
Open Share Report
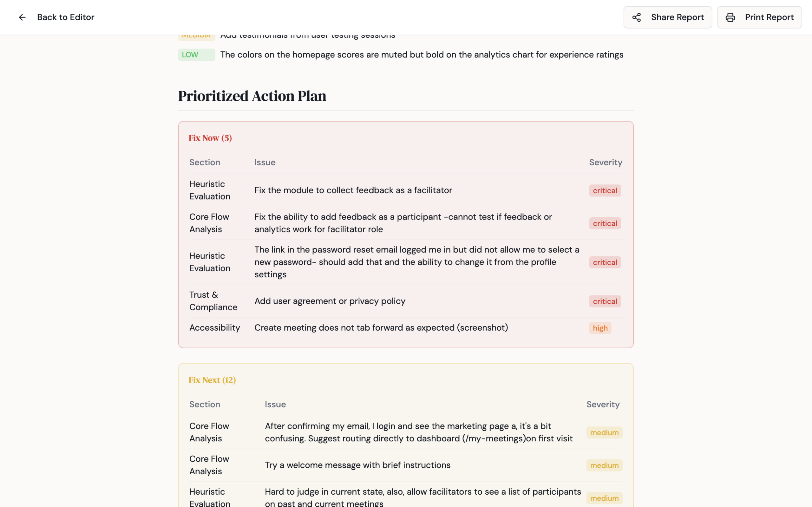coord(667,17)
